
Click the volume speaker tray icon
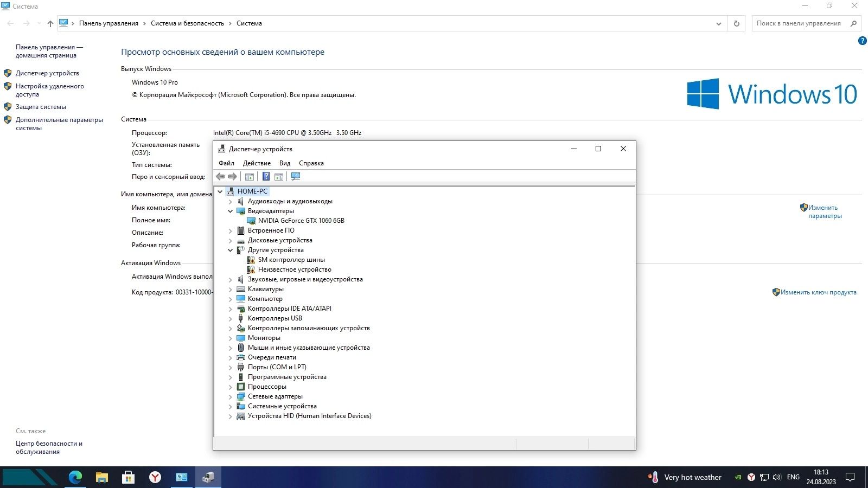777,477
